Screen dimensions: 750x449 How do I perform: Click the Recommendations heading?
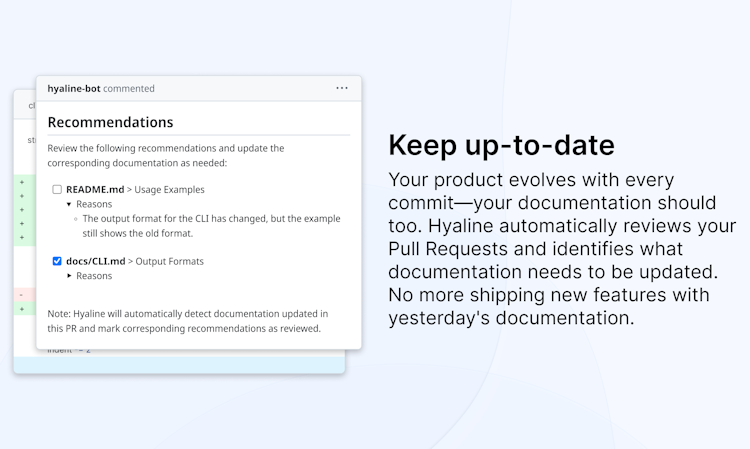coord(110,122)
